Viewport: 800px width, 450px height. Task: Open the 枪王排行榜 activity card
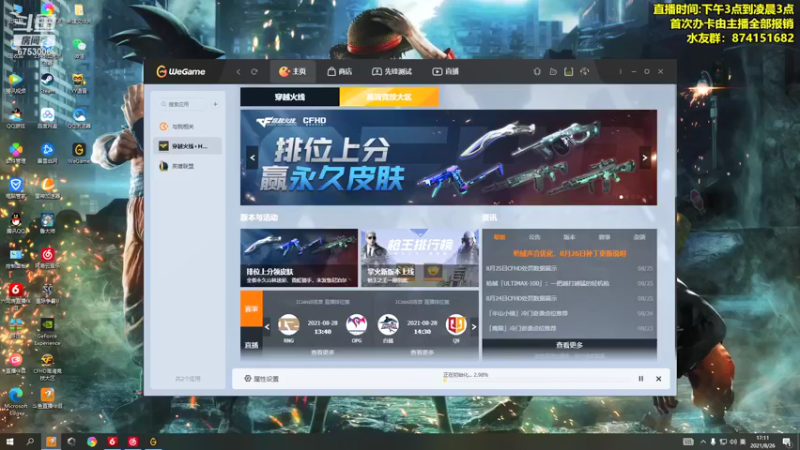pyautogui.click(x=420, y=258)
